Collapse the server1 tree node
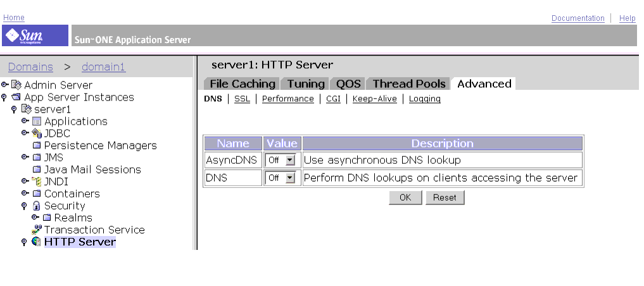 coord(14,109)
